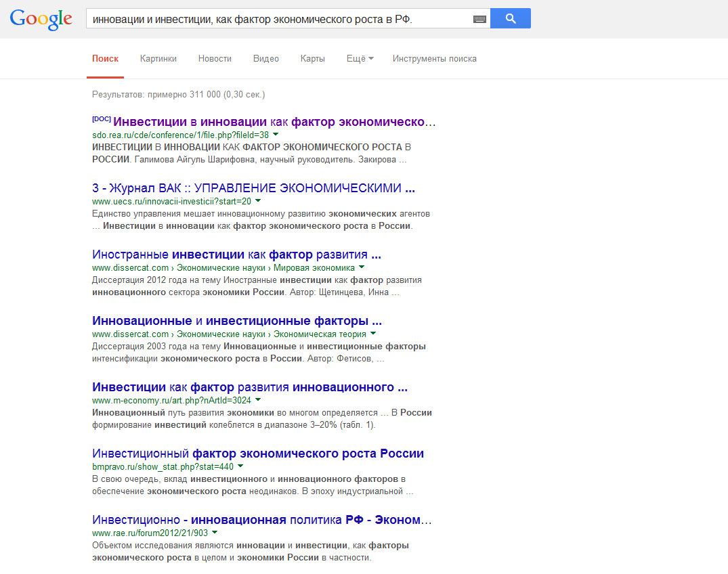Click URL 'www.rae.ru/forum2012/21/903'
728x574 pixels.
[x=150, y=533]
